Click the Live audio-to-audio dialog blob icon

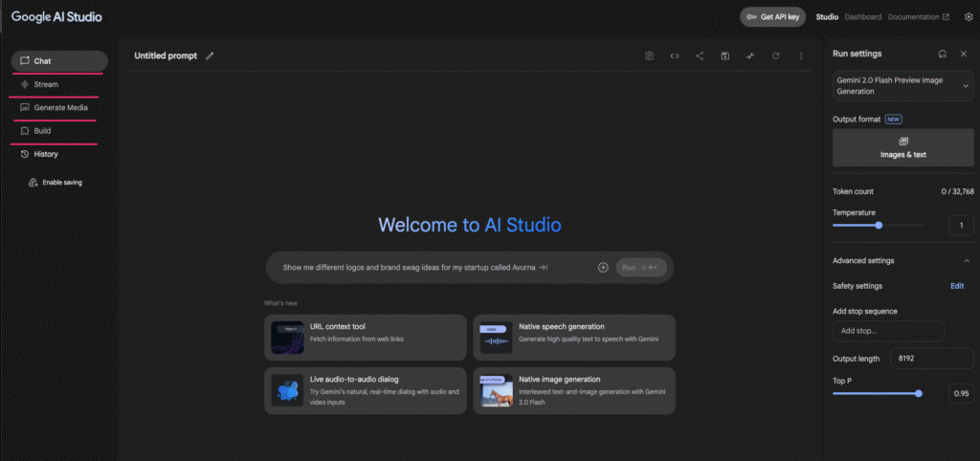[x=287, y=390]
